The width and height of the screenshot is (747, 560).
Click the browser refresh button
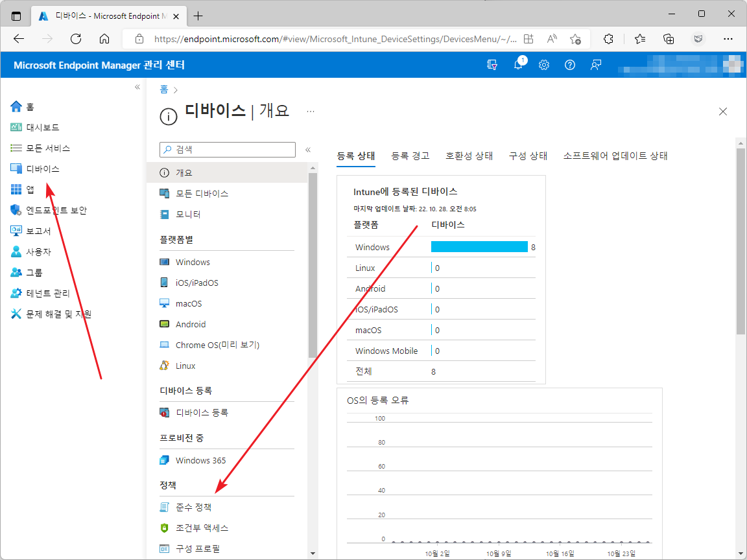coord(76,39)
